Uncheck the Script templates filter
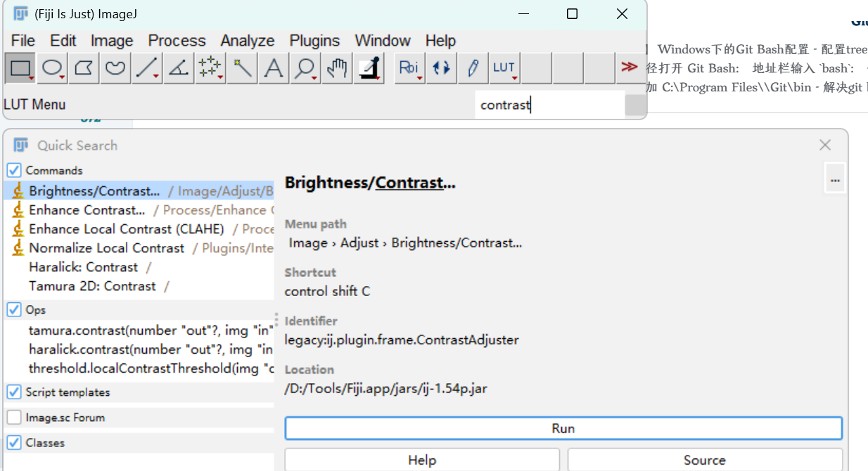This screenshot has height=471, width=868. click(x=13, y=392)
